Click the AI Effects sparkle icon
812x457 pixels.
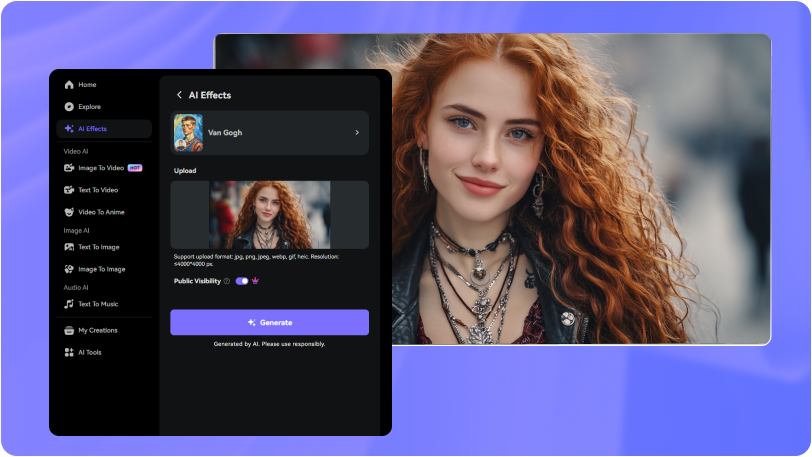click(x=69, y=128)
